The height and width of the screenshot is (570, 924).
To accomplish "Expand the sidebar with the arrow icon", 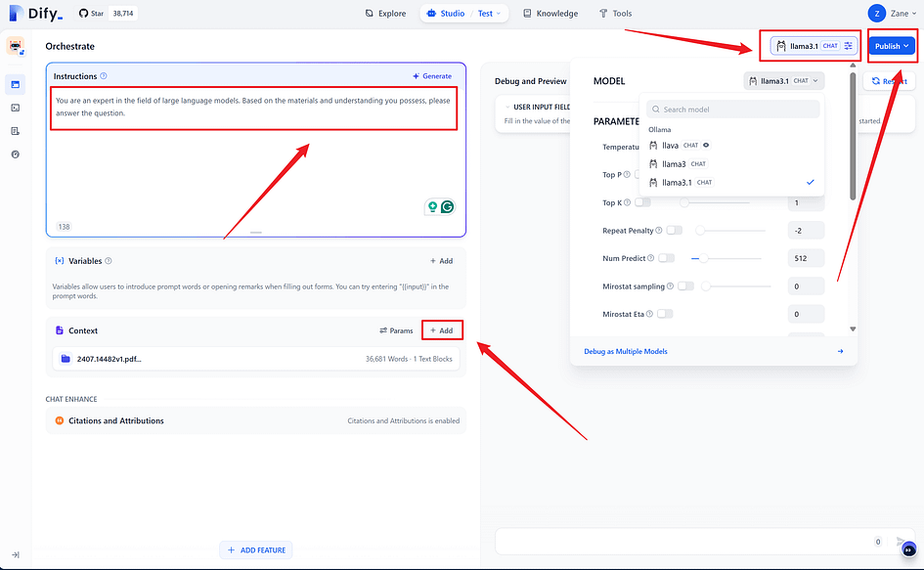I will pos(16,554).
